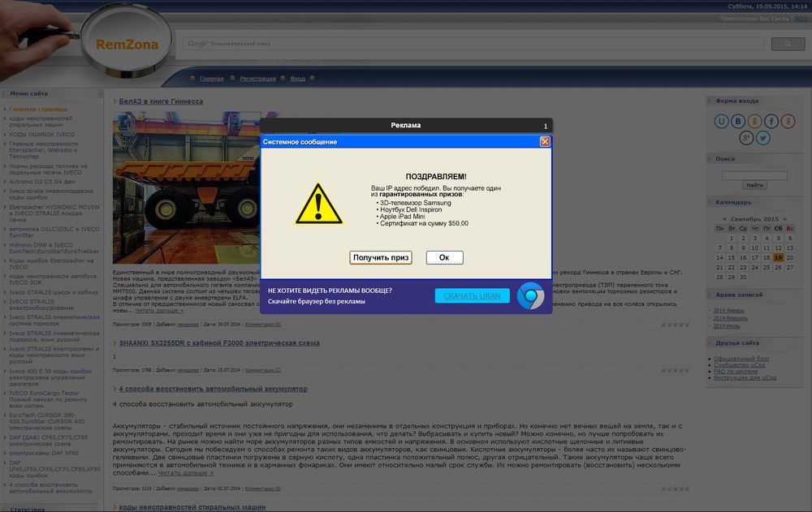This screenshot has height=512, width=812.
Task: Open коды неисправностей стиральных машин article heading
Action: 192,507
